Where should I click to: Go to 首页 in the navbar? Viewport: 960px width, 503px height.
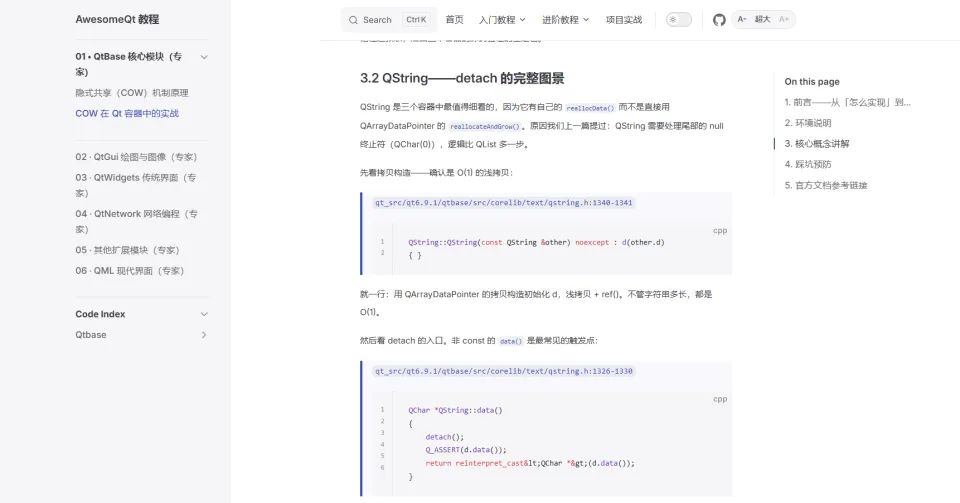pos(454,20)
